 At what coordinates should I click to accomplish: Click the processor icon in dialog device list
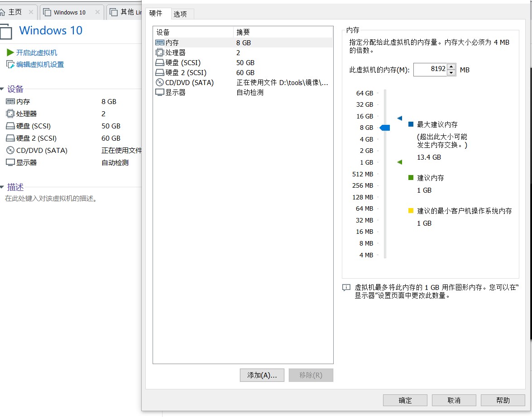click(x=159, y=52)
